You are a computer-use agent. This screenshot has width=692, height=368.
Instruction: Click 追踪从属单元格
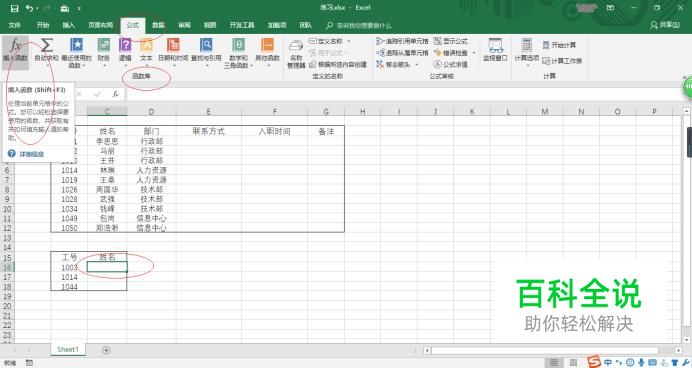click(x=402, y=53)
